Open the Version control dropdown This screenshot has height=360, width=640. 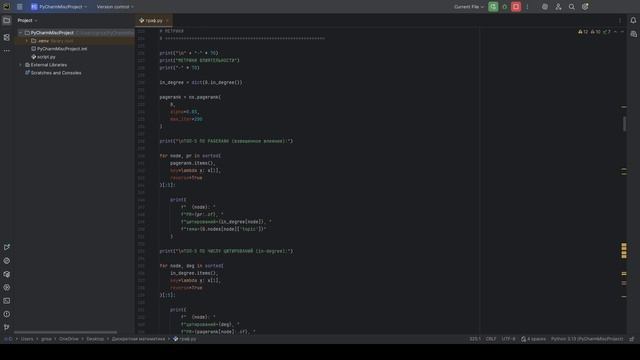pos(115,7)
